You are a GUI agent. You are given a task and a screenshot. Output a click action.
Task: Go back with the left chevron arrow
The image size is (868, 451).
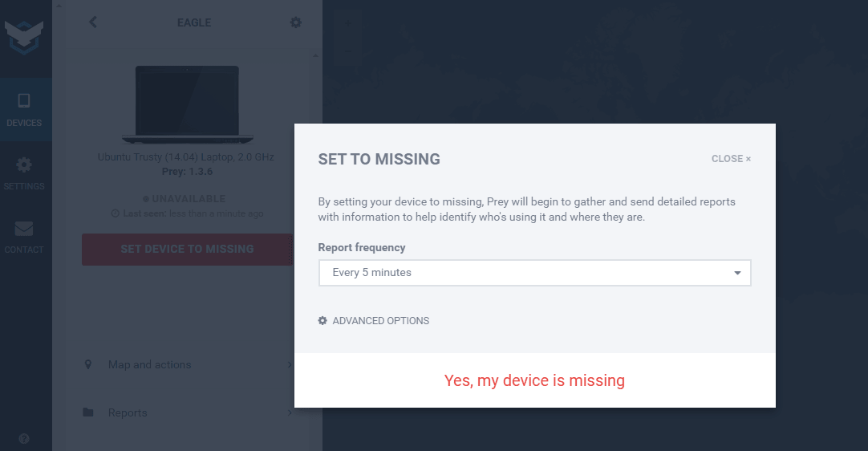click(93, 22)
